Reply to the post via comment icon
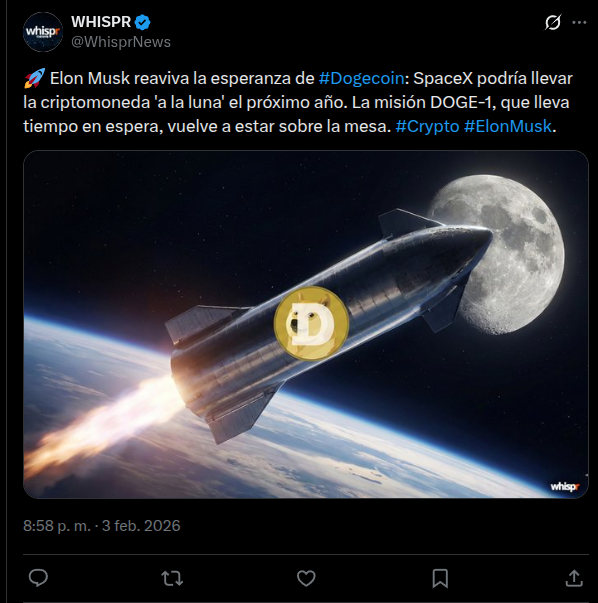 click(x=38, y=578)
